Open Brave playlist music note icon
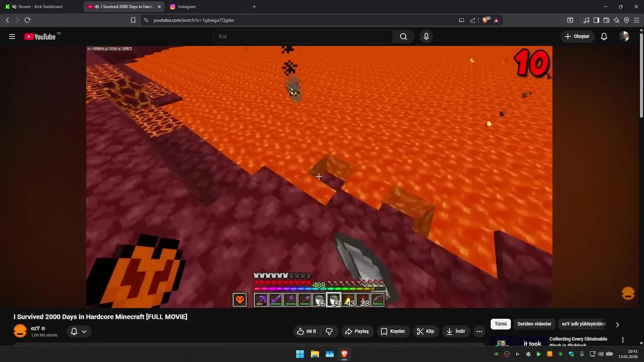 586,20
